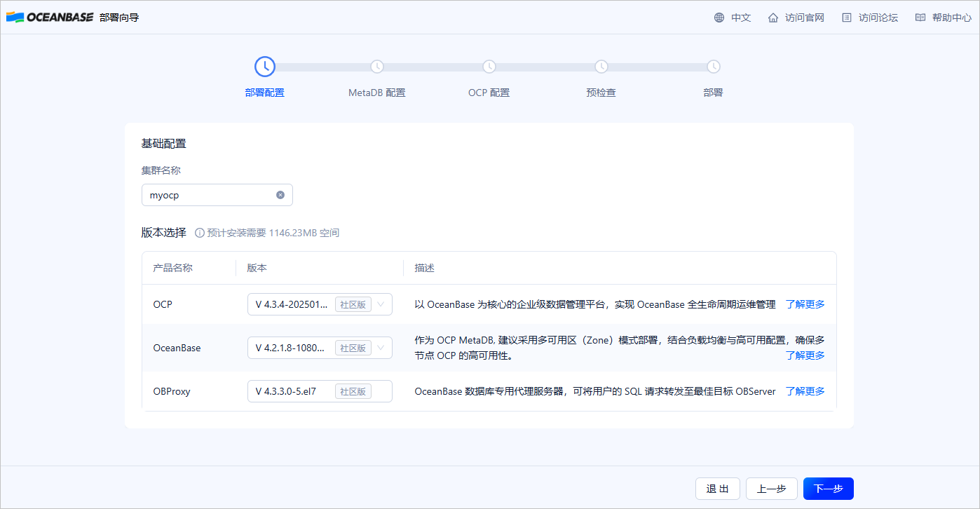
Task: Open 了解更多 link for OceanBase
Action: pos(805,355)
